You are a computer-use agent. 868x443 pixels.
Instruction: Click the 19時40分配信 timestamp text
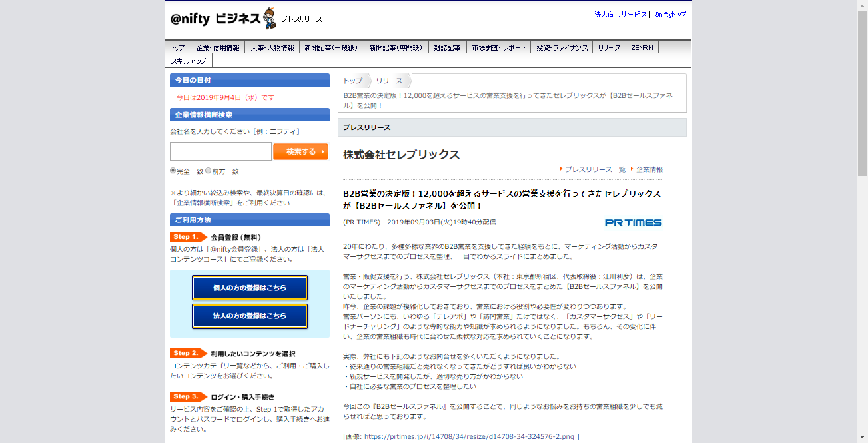click(474, 222)
